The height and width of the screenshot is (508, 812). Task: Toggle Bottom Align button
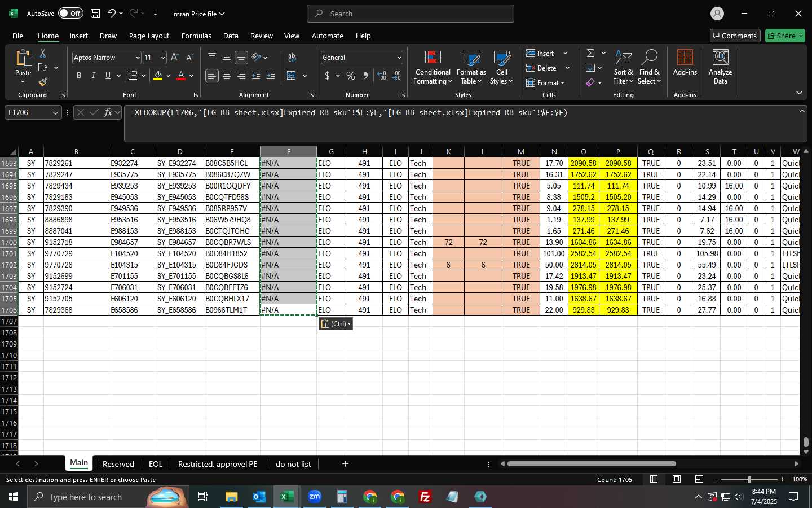[241, 58]
